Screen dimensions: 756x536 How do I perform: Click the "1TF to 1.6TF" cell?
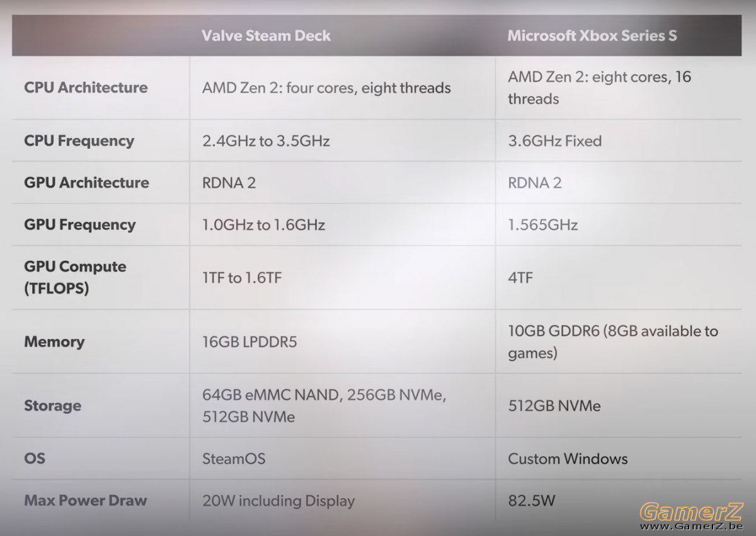click(242, 278)
